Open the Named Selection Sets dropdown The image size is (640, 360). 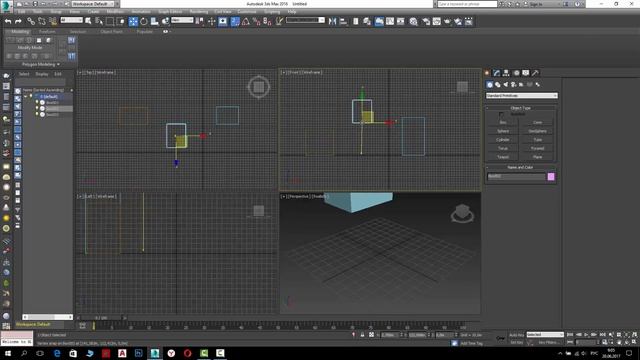(x=305, y=20)
